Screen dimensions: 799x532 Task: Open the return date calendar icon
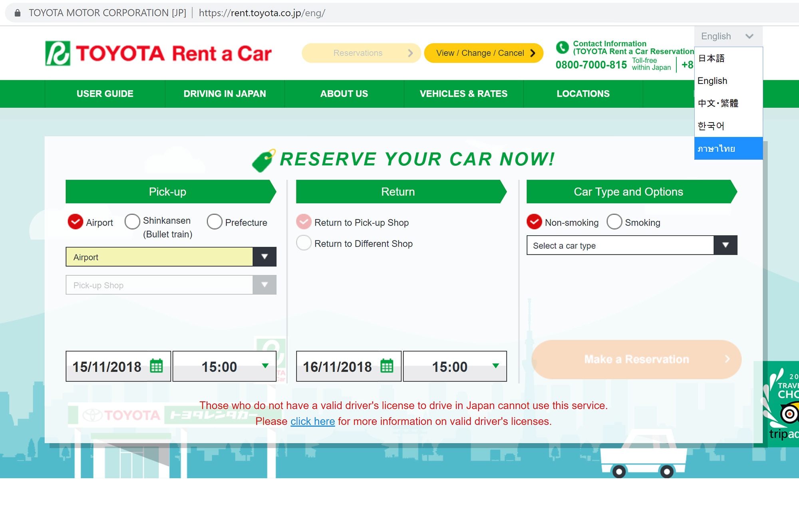coord(387,366)
